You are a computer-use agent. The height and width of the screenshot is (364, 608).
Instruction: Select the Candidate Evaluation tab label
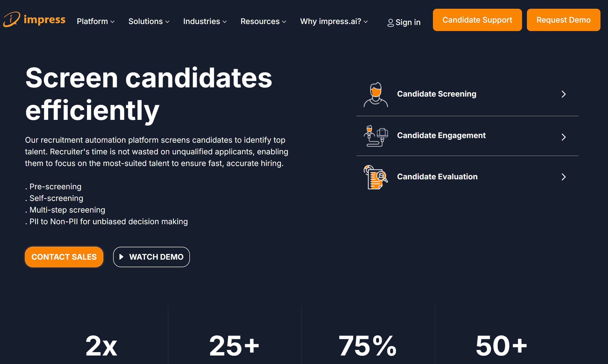click(437, 177)
